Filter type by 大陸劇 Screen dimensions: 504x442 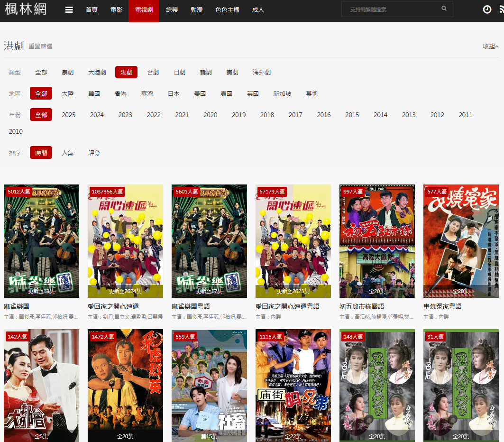[x=97, y=73]
